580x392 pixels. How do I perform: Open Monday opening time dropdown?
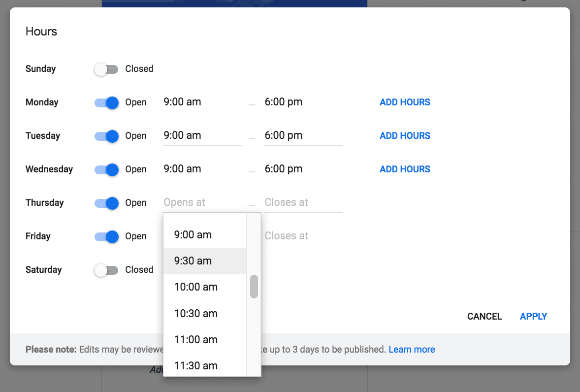(202, 102)
